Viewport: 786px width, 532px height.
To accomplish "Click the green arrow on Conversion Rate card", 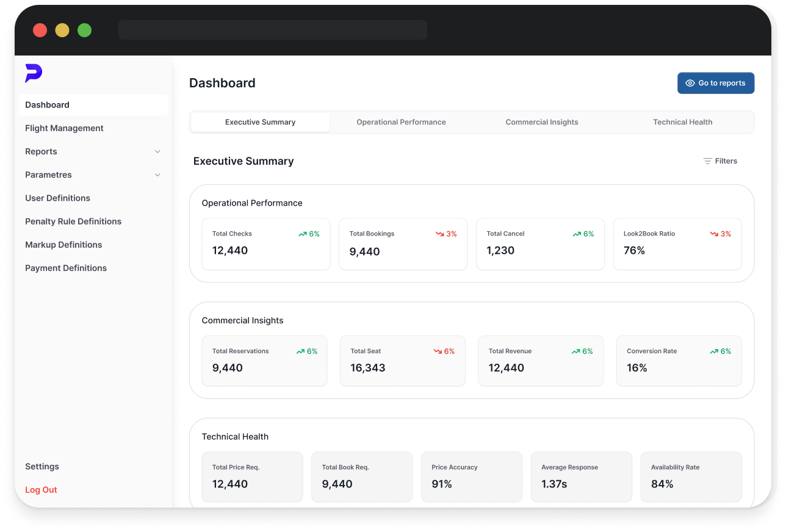I will (x=713, y=351).
